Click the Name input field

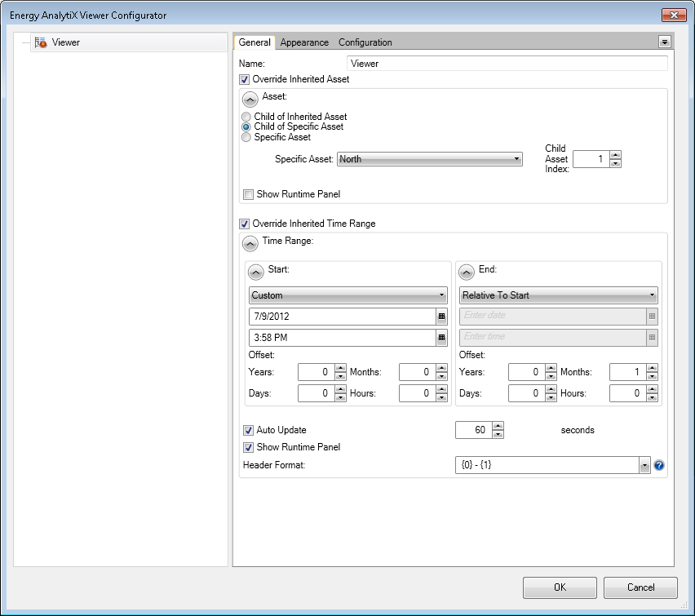tap(507, 64)
